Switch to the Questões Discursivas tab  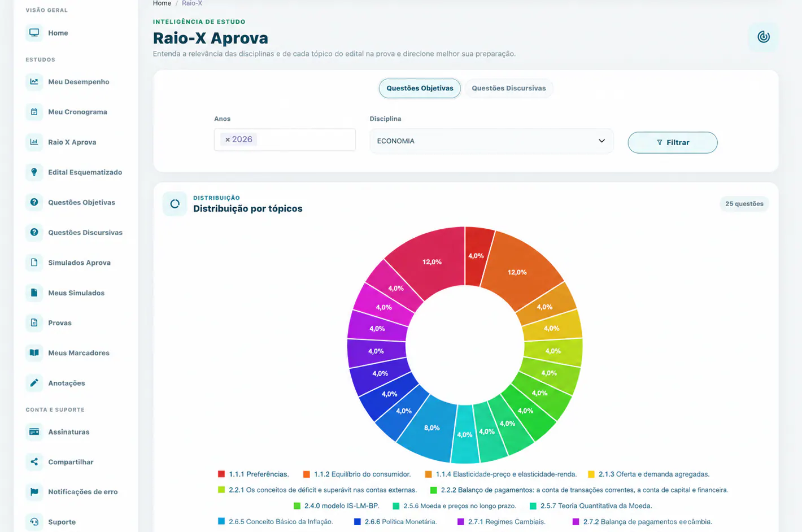[509, 88]
